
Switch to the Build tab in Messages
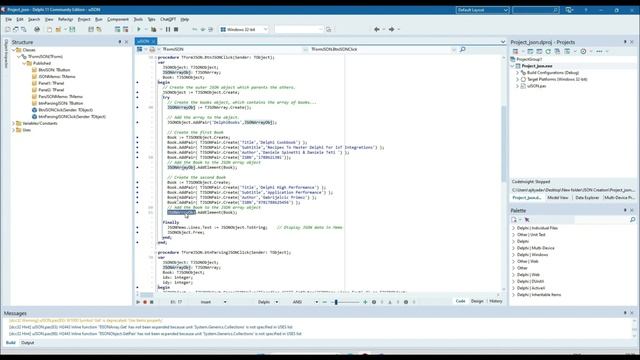pos(11,343)
